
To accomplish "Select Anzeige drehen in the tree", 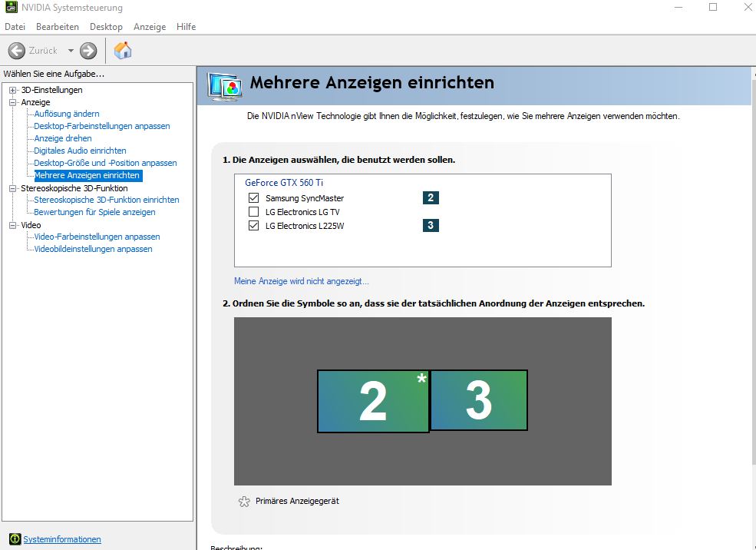I will pos(63,138).
